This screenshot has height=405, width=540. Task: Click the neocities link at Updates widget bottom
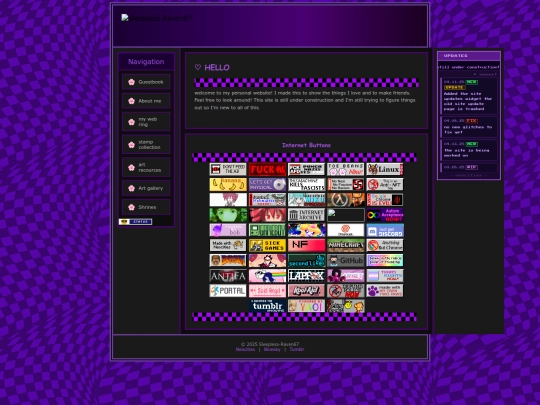pos(468,175)
